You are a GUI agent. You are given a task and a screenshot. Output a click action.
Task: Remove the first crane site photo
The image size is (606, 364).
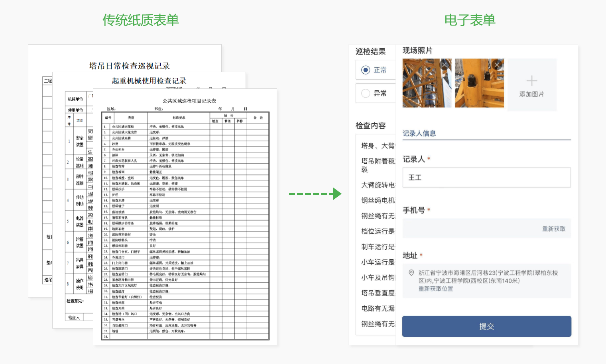tap(445, 65)
